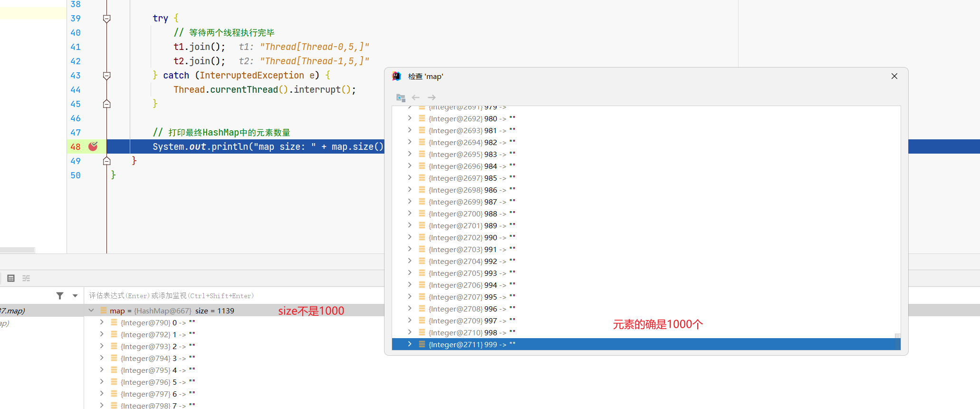Click list icon of Integer@796 5 entry
Image resolution: width=980 pixels, height=409 pixels.
[x=114, y=382]
